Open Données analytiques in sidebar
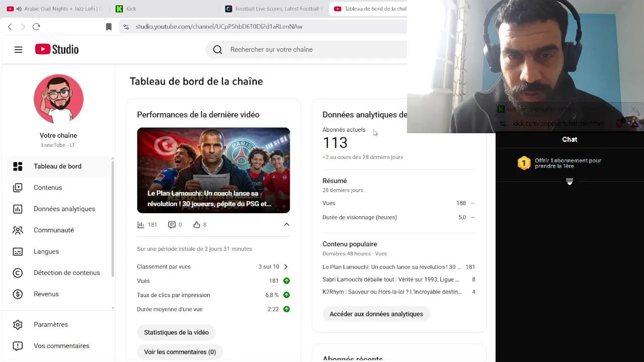This screenshot has width=644, height=362. (58, 209)
